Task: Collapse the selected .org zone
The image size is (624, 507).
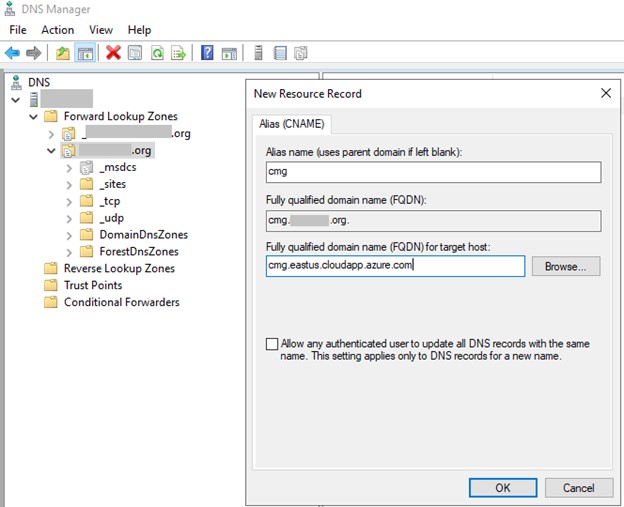Action: point(51,151)
